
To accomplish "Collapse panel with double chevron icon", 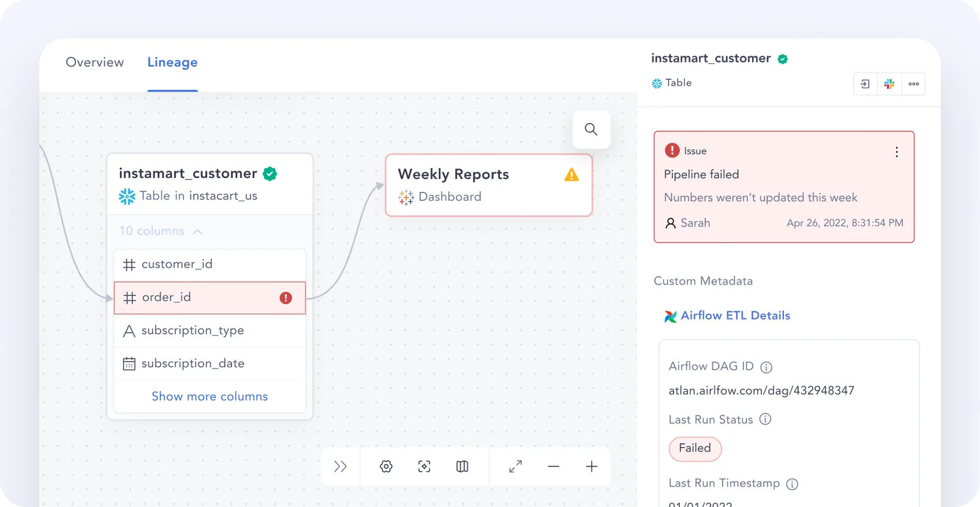I will tap(341, 467).
